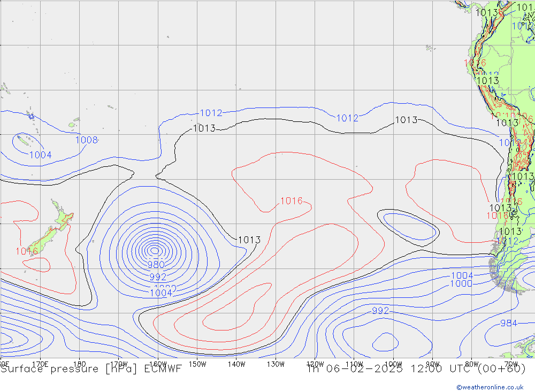Click the 980 isobar label
The width and height of the screenshot is (535, 392).
pyautogui.click(x=156, y=264)
